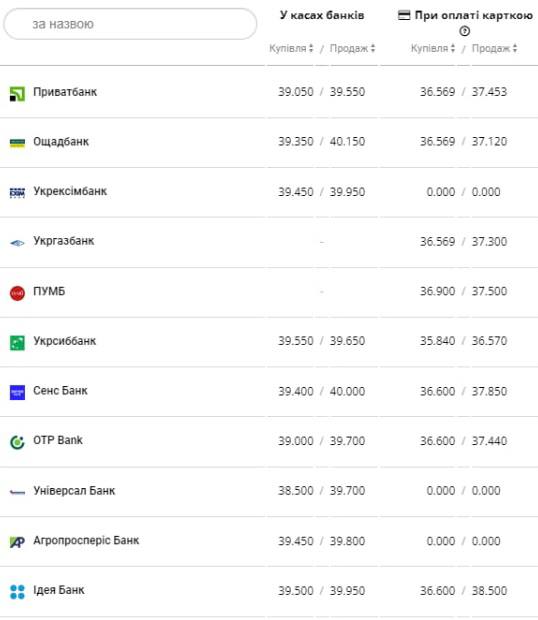Focus the 'за назвою' search field
Image resolution: width=538 pixels, height=620 pixels.
point(130,24)
